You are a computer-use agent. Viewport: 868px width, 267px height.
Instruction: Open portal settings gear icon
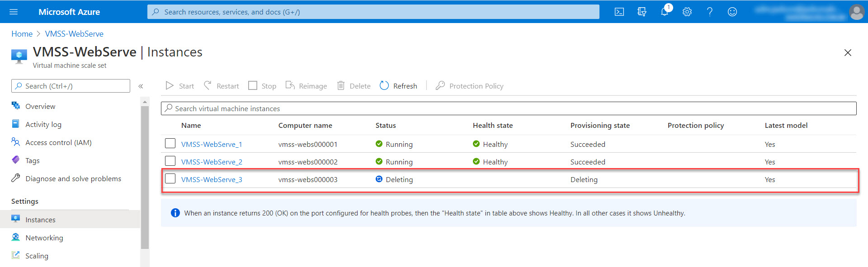(687, 12)
